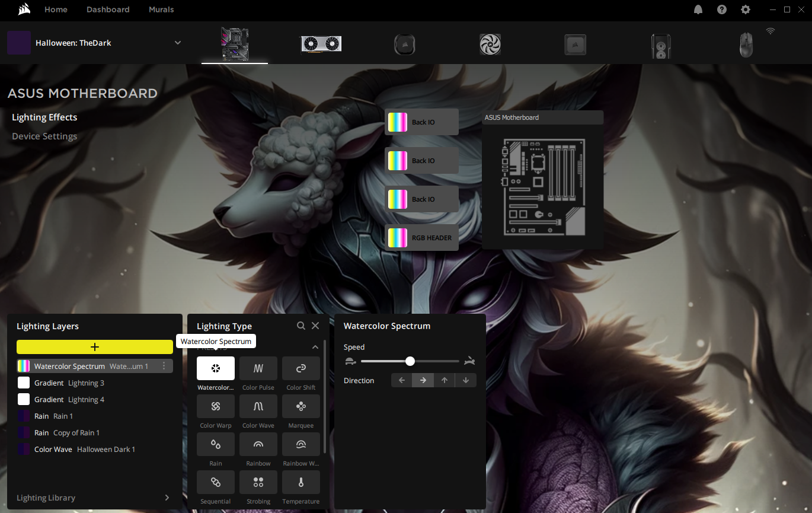Image resolution: width=812 pixels, height=513 pixels.
Task: Choose the Watercolor Spectrum preset tile
Action: pyautogui.click(x=216, y=368)
